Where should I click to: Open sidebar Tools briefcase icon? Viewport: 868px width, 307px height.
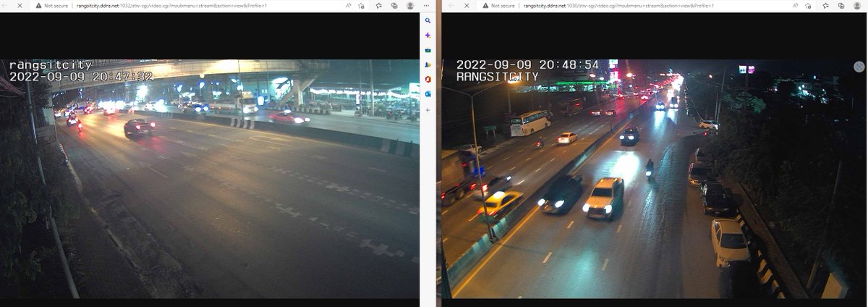(428, 50)
